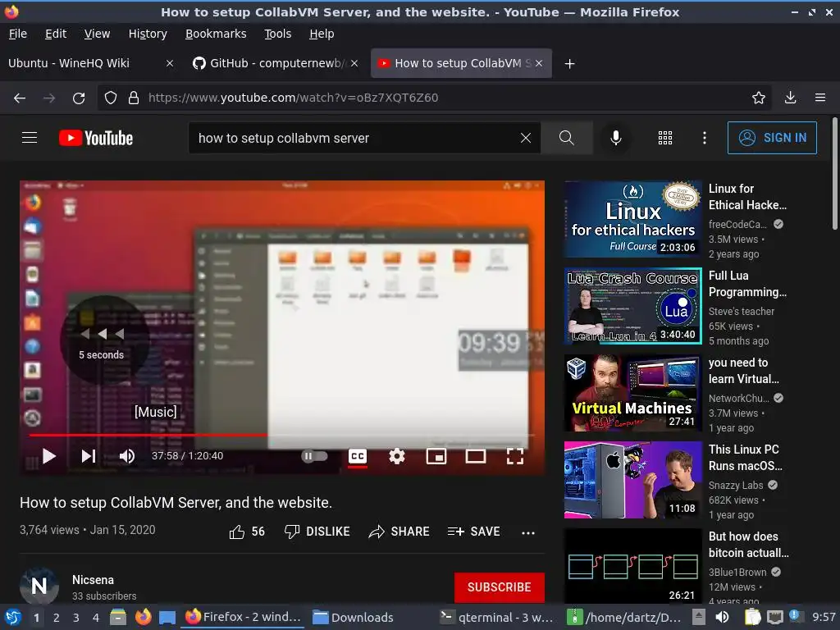Open Linux for Ethical Hackers thumbnail
Screen dimensions: 840x630
point(632,219)
